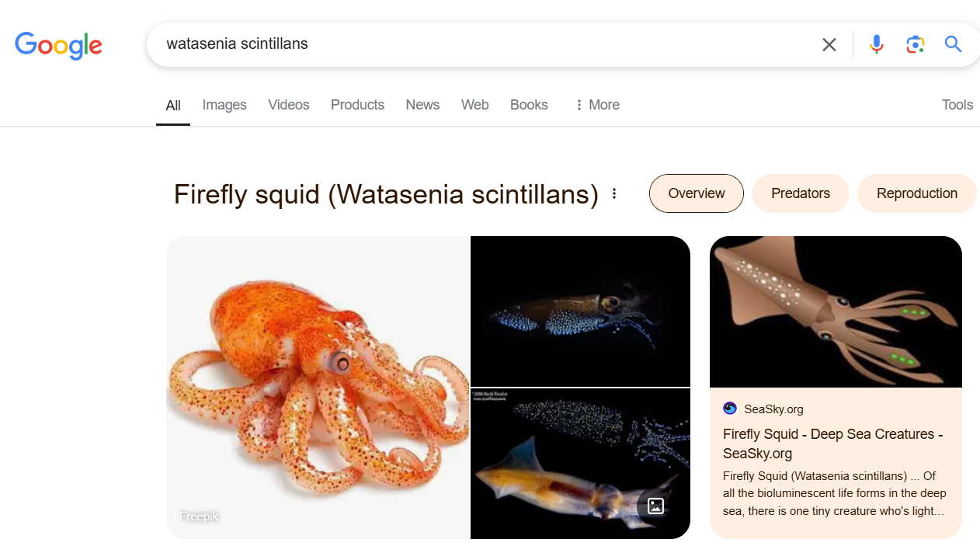Select the Reproduction chip
This screenshot has height=553, width=980.
pos(916,193)
